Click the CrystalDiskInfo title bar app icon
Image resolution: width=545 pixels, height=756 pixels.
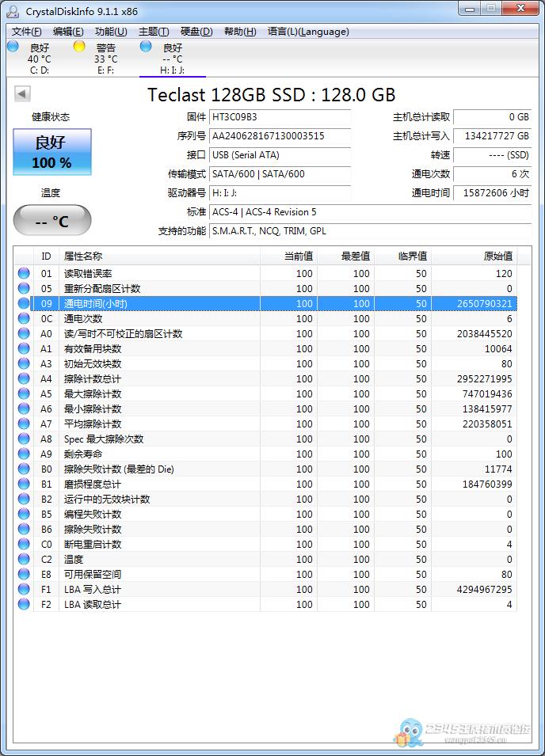pyautogui.click(x=13, y=11)
